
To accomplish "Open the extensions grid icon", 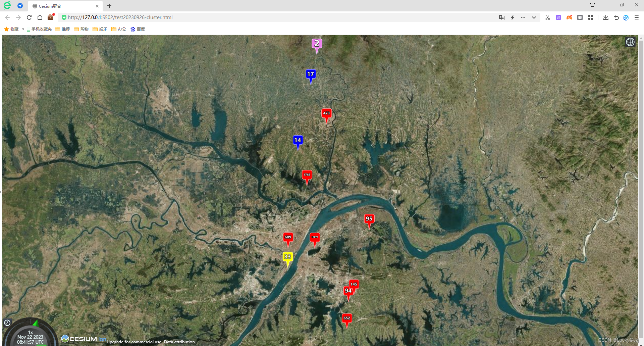I will click(x=591, y=17).
